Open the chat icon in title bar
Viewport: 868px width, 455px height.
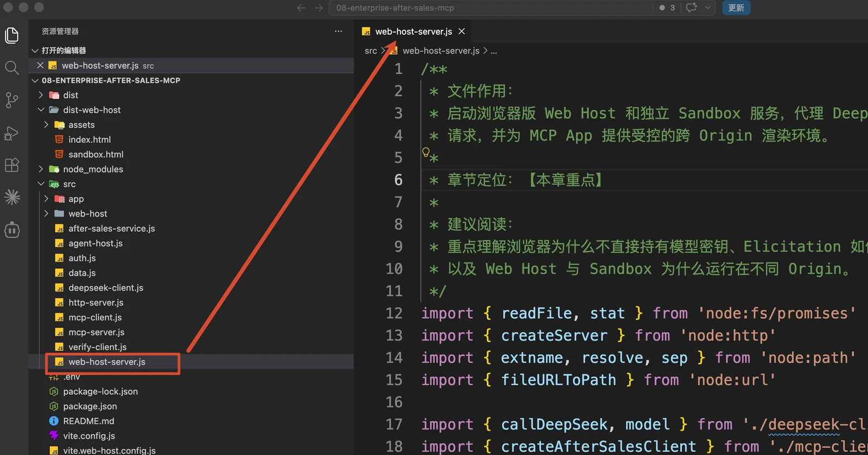click(692, 8)
